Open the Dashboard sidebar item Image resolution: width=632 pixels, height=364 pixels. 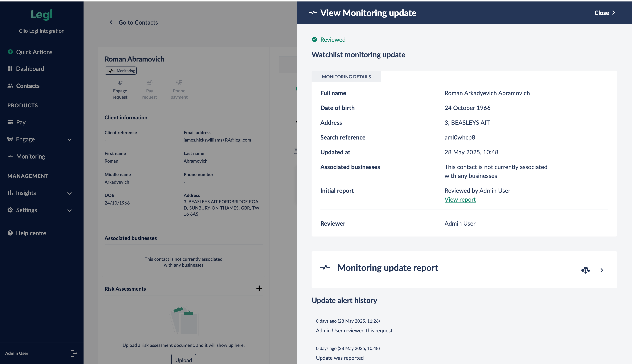[30, 69]
